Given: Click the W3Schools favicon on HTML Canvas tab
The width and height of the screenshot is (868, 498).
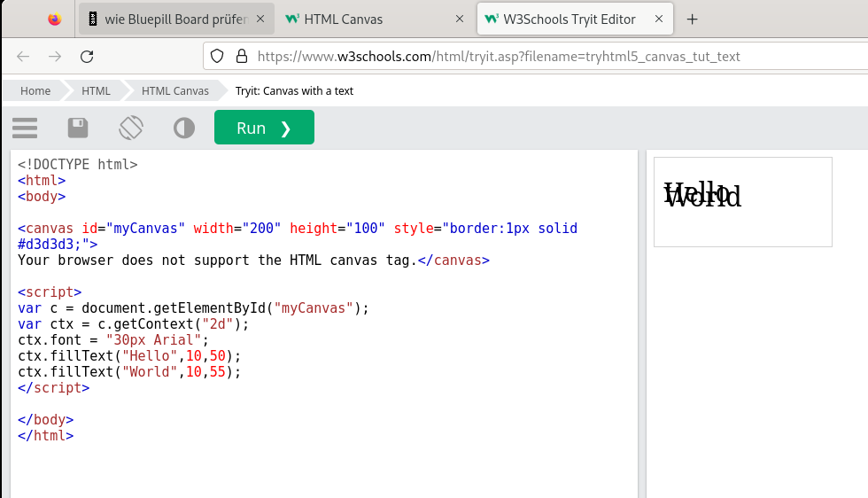Looking at the screenshot, I should pos(291,19).
